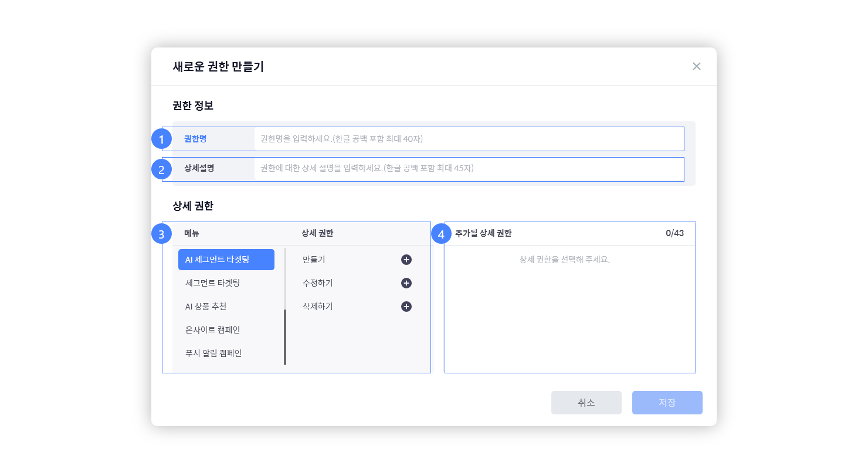Click the numbered badge 3 marker
This screenshot has height=473, width=868.
click(161, 234)
